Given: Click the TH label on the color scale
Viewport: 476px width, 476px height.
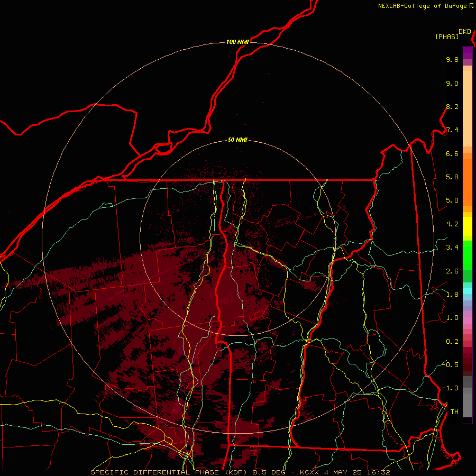Looking at the screenshot, I should pyautogui.click(x=454, y=411).
